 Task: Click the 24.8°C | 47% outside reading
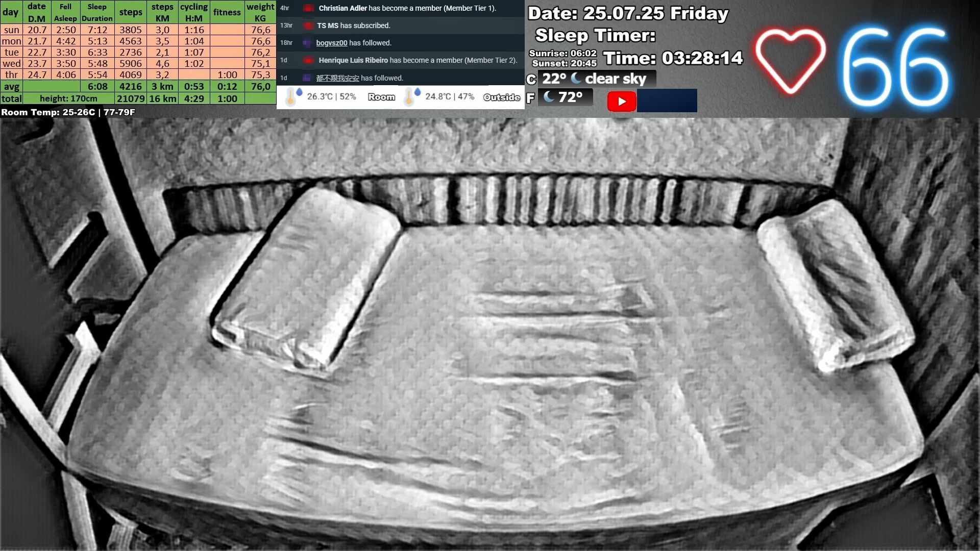(x=450, y=96)
